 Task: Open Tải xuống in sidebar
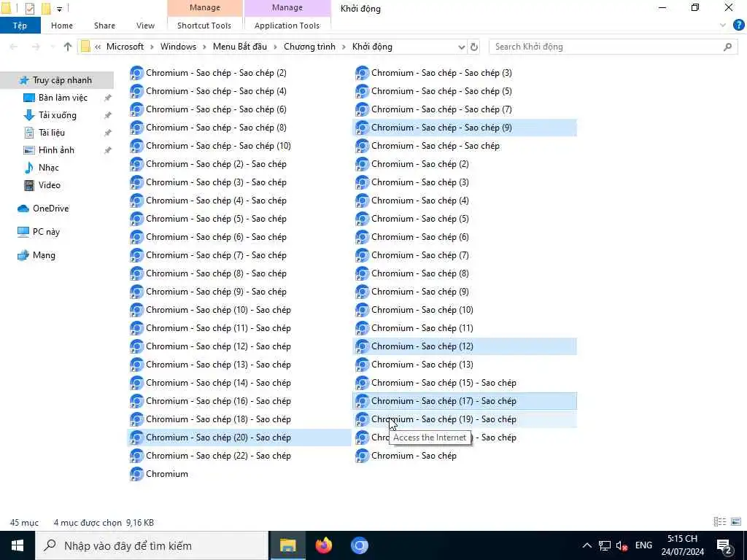57,115
